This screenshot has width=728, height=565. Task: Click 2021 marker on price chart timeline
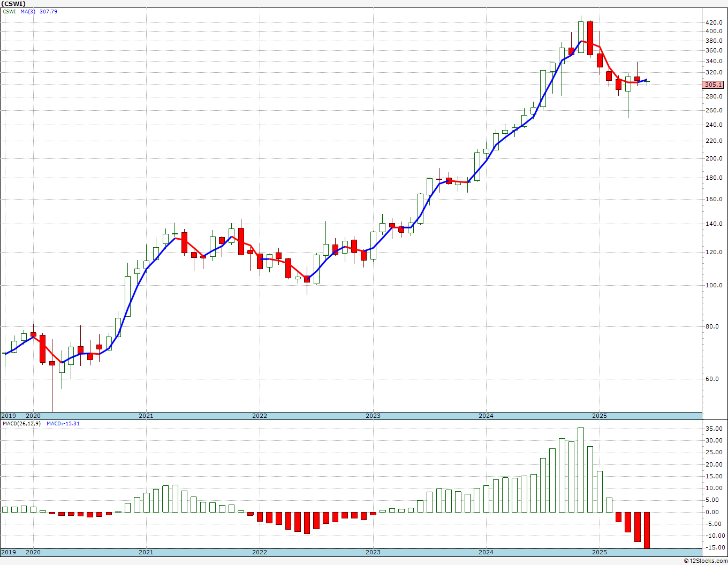tap(146, 416)
